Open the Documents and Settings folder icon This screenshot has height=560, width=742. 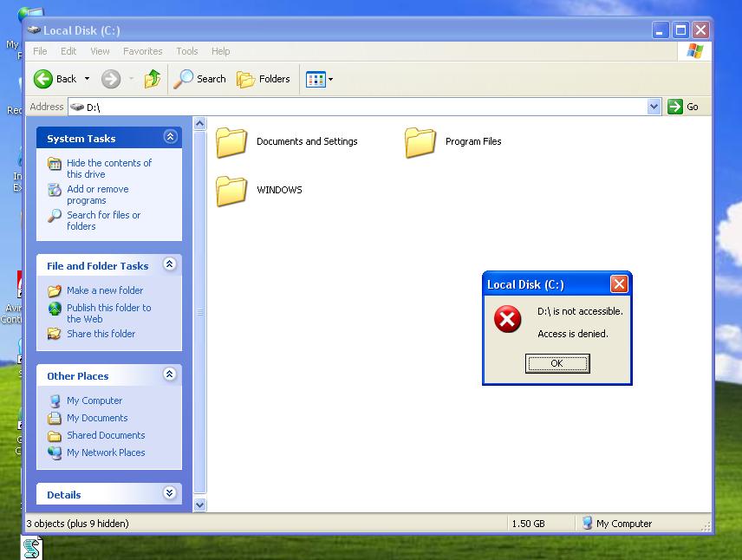point(231,141)
